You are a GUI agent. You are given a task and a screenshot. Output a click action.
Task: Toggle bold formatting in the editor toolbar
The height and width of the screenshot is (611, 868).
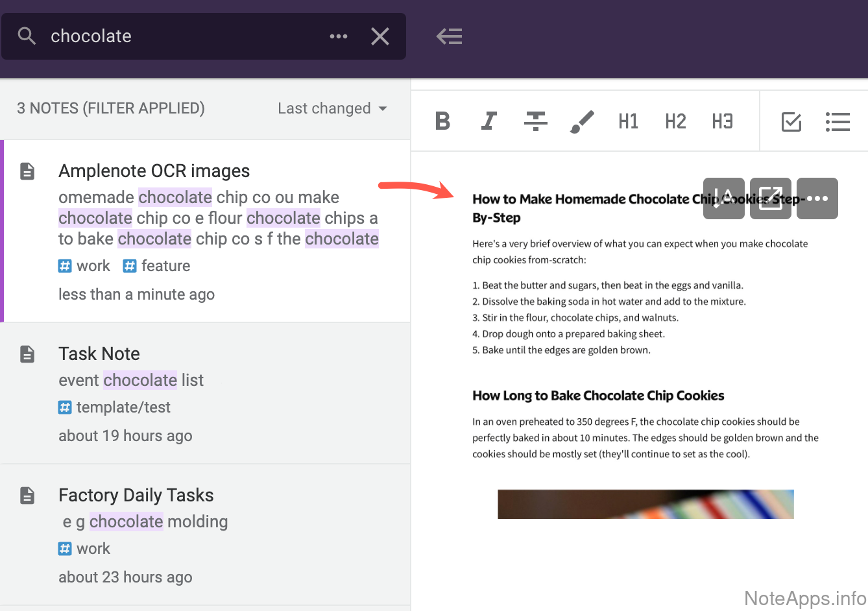(x=442, y=121)
